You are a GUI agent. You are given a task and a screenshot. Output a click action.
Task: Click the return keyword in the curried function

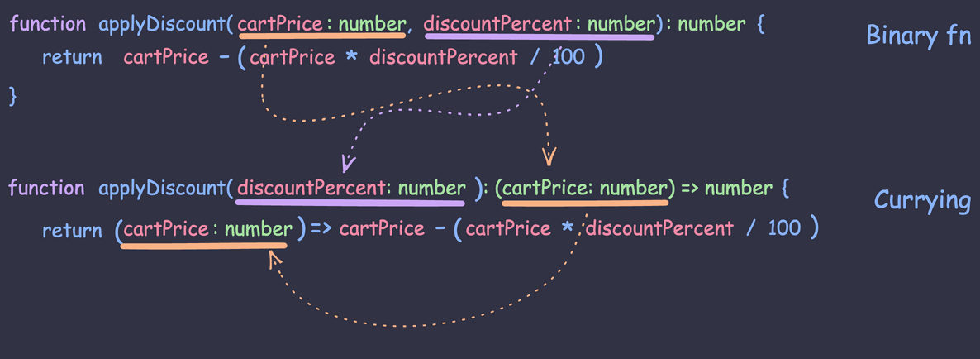coord(72,230)
